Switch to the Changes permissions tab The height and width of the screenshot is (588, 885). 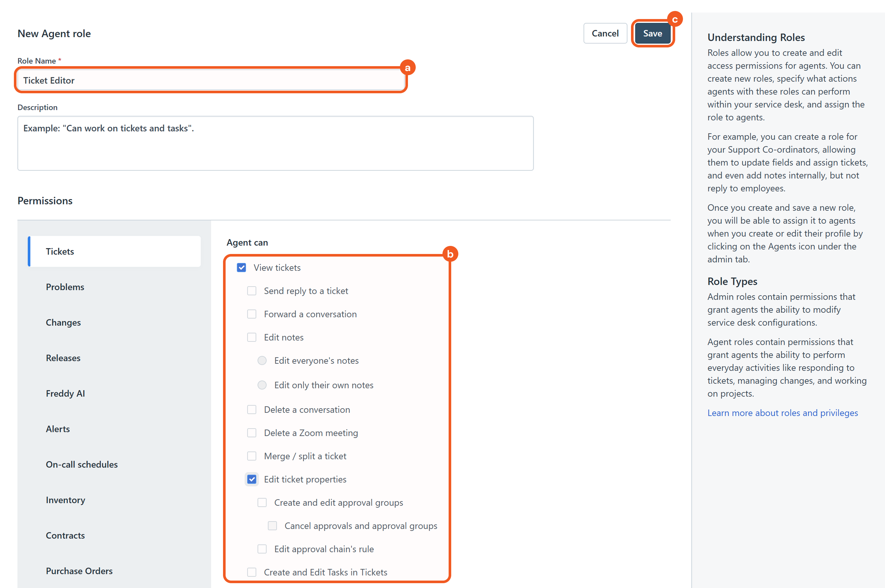click(63, 322)
